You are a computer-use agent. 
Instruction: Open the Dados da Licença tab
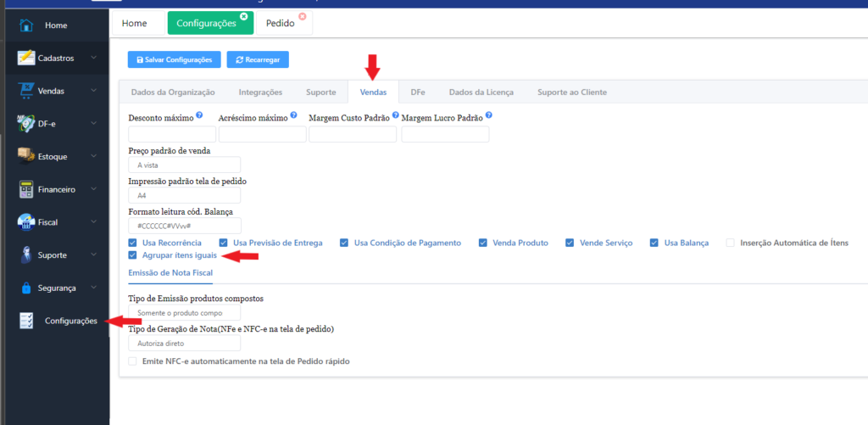[481, 92]
